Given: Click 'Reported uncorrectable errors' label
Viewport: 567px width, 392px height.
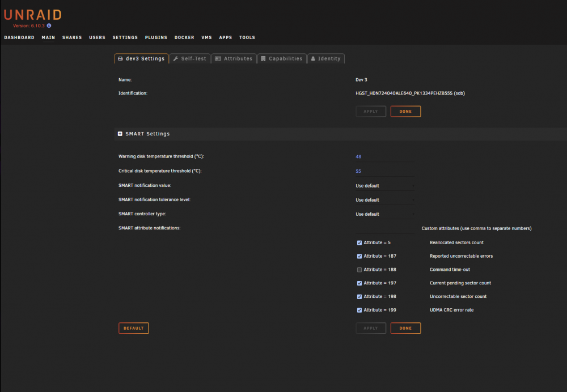Looking at the screenshot, I should click(461, 256).
